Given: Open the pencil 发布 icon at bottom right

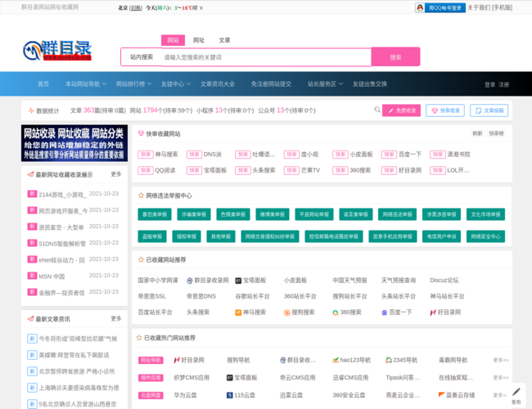Looking at the screenshot, I should 516,392.
